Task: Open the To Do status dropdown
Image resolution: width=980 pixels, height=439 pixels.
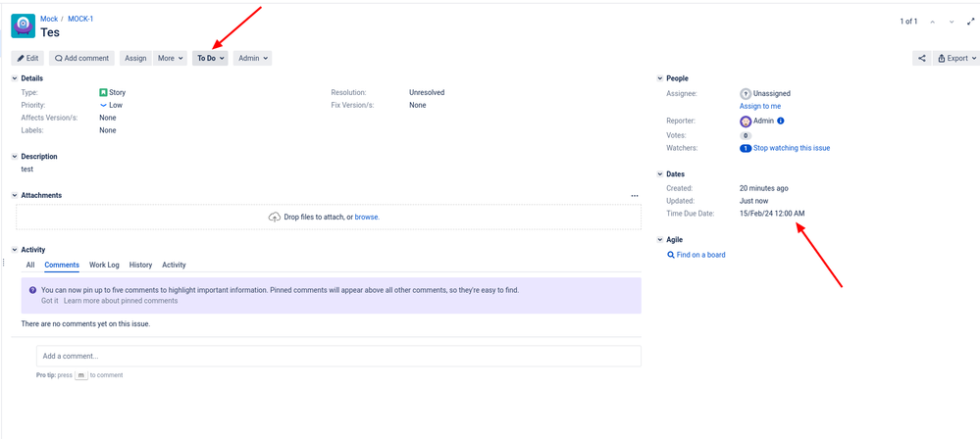Action: 211,58
